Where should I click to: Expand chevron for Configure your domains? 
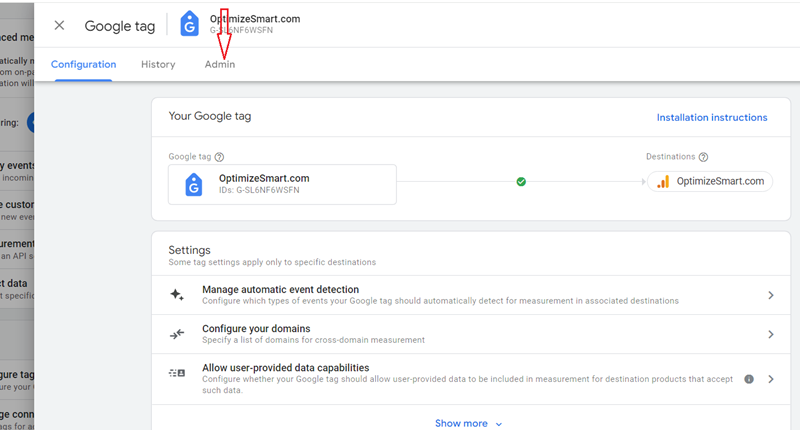(771, 334)
